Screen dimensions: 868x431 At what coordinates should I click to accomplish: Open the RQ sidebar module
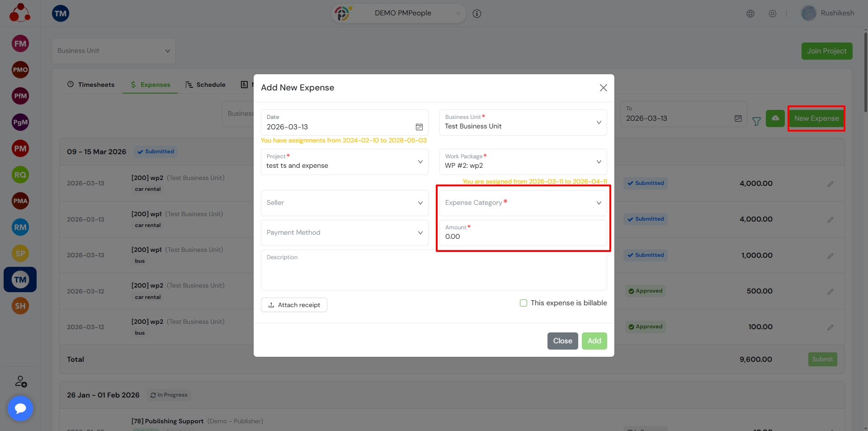coord(20,175)
